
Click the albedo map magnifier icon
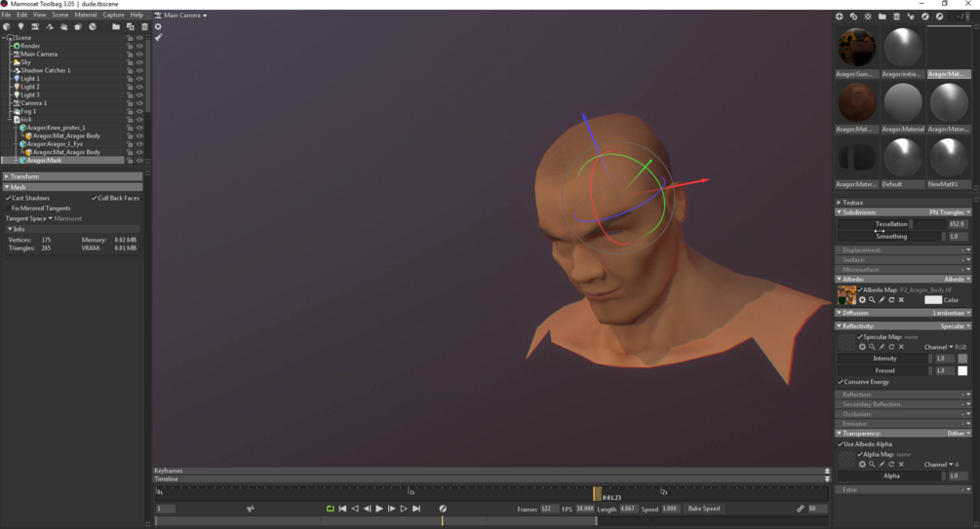(872, 300)
